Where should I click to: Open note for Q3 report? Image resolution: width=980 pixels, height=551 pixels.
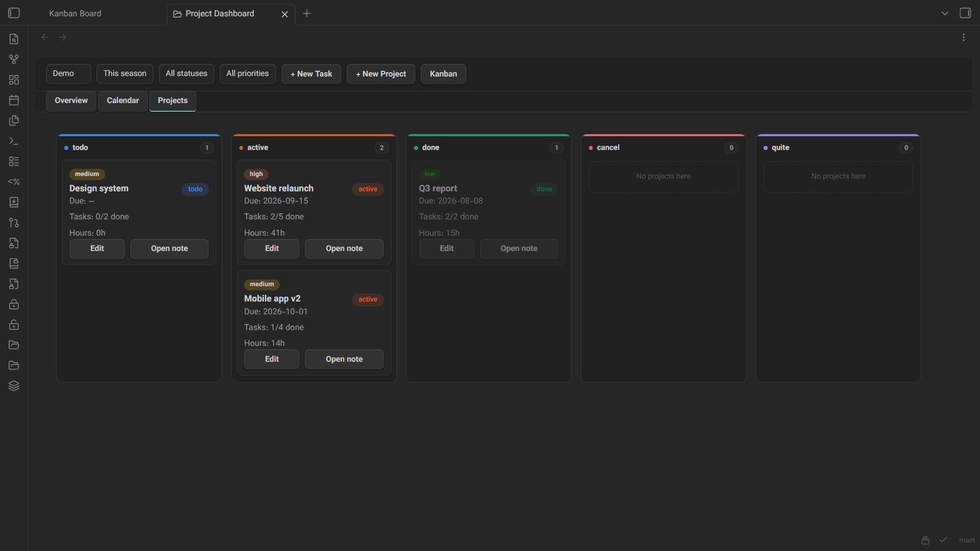519,248
